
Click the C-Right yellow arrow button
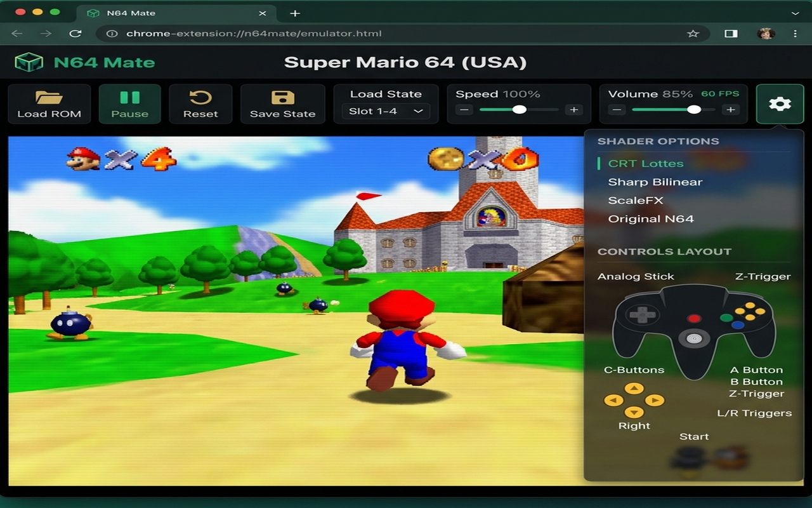655,400
